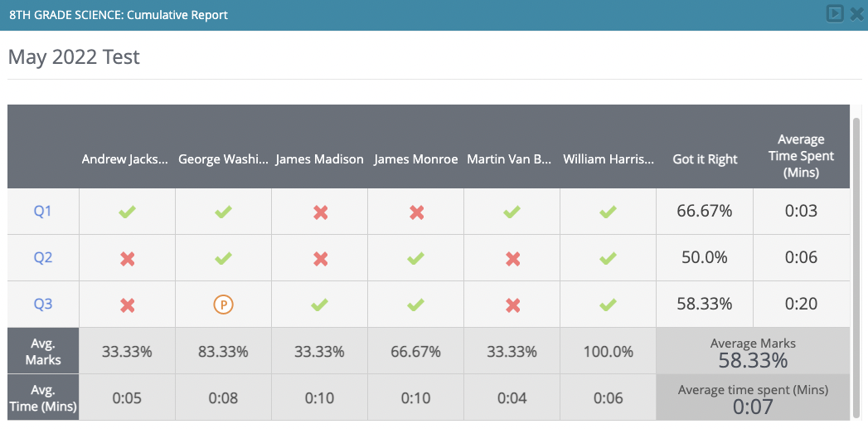Click William Harrison's Q2 green checkmark

(x=609, y=258)
